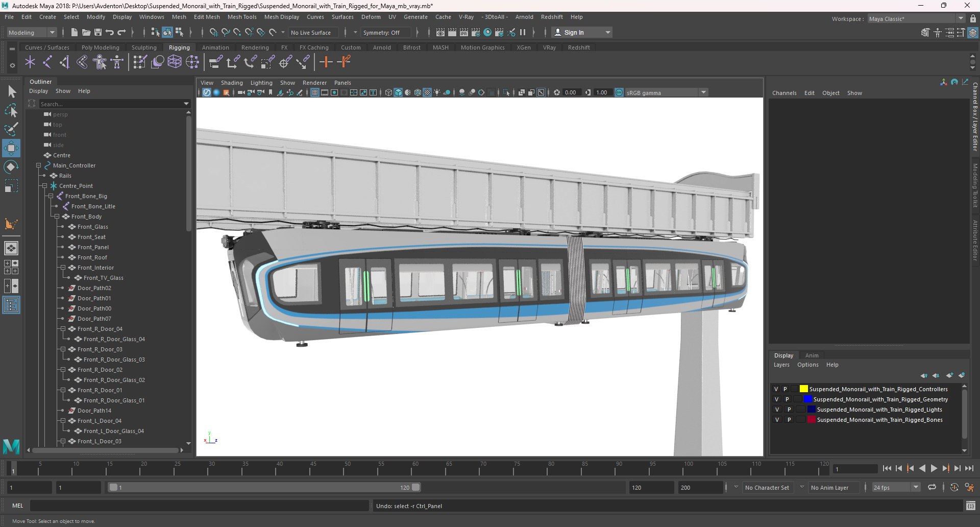Image resolution: width=980 pixels, height=527 pixels.
Task: Click the Create IK Handle shelf icon
Action: [x=65, y=63]
